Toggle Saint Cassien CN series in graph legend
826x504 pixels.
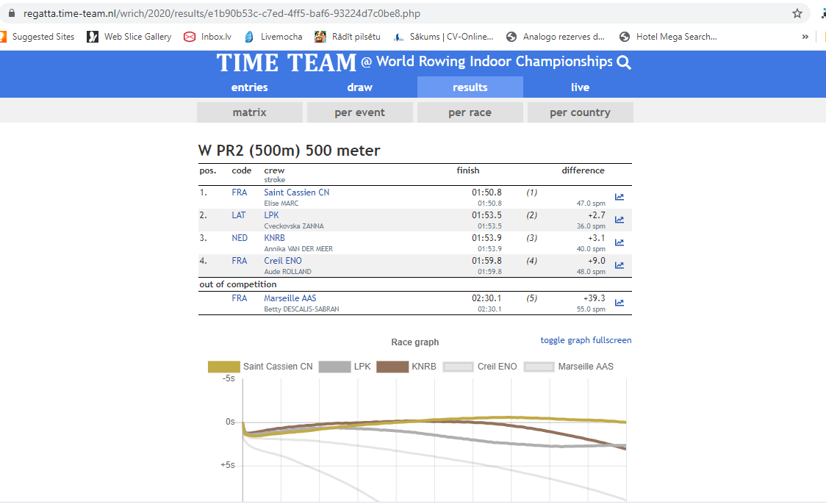261,367
